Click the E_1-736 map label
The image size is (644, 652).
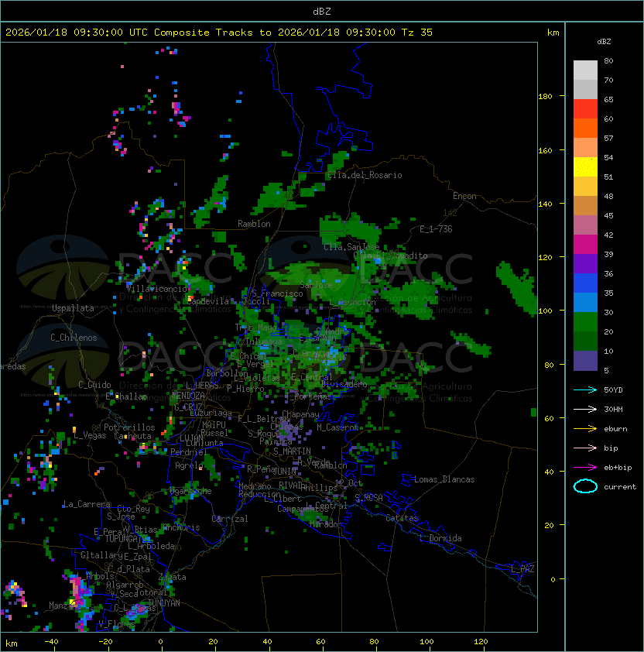pyautogui.click(x=436, y=229)
